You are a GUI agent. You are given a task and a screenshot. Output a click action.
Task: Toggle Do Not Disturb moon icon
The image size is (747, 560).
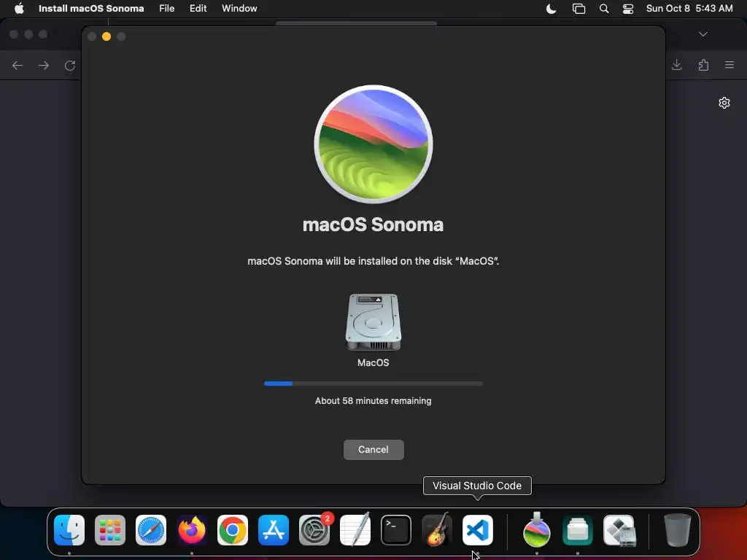tap(551, 9)
